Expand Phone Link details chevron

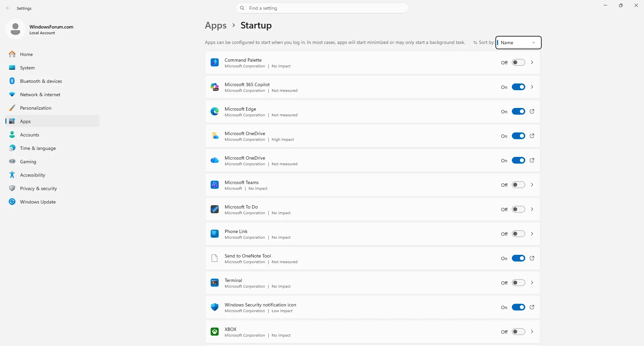pyautogui.click(x=532, y=234)
